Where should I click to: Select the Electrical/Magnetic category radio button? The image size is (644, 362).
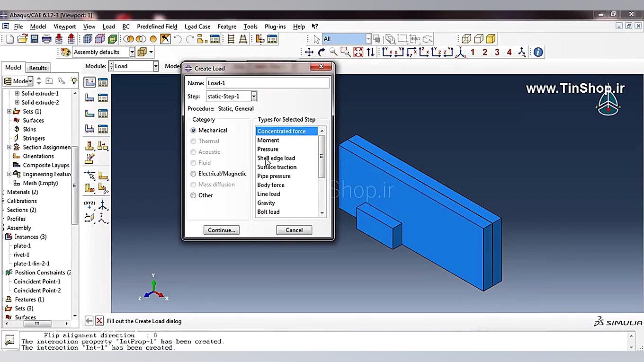click(x=193, y=174)
